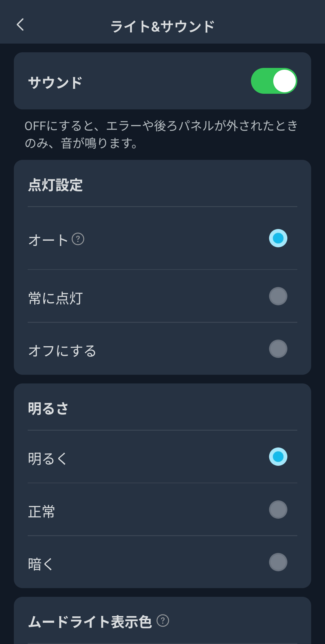Tap the 正常 option label
Screen dimensions: 325x644
(42, 511)
